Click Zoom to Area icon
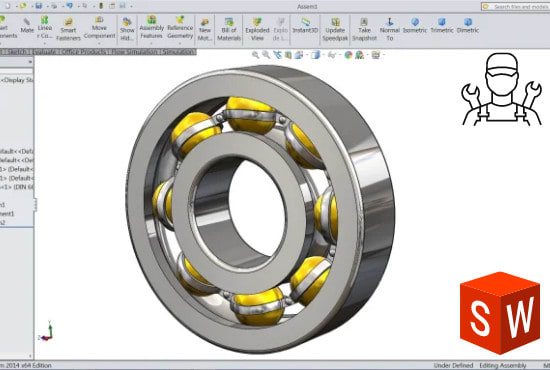Screen dimensions: 550x370 (266, 55)
